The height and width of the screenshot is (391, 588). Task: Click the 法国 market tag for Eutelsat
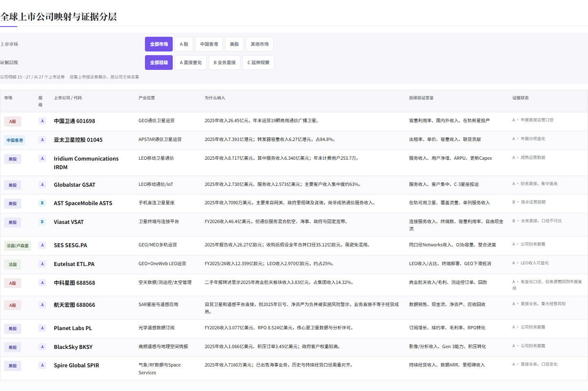(13, 265)
